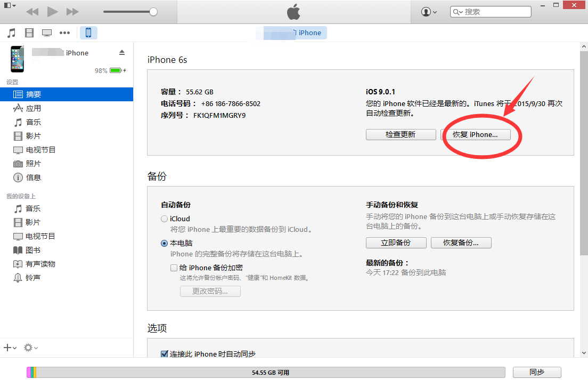This screenshot has width=588, height=387.
Task: Click the phone number +86 186-7866-8502
Action: 231,103
